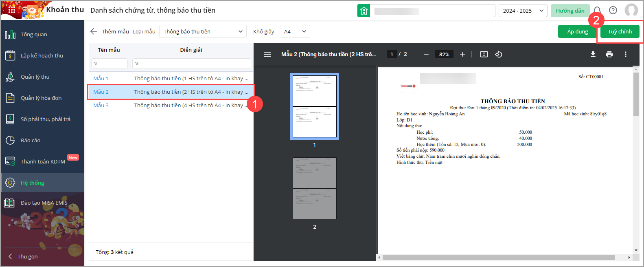Open Báo cáo menu
The height and width of the screenshot is (267, 644).
coord(42,140)
